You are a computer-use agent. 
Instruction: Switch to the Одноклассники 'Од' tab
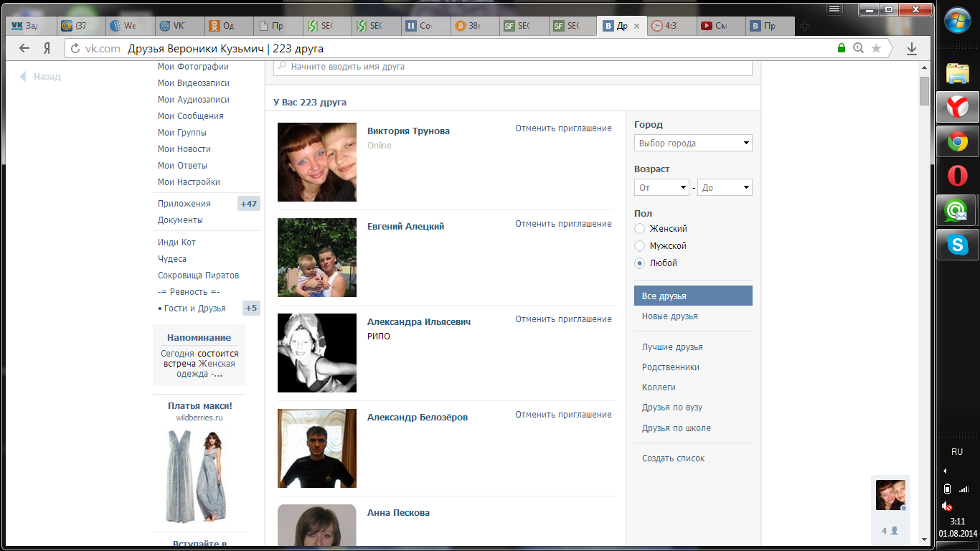tap(227, 26)
